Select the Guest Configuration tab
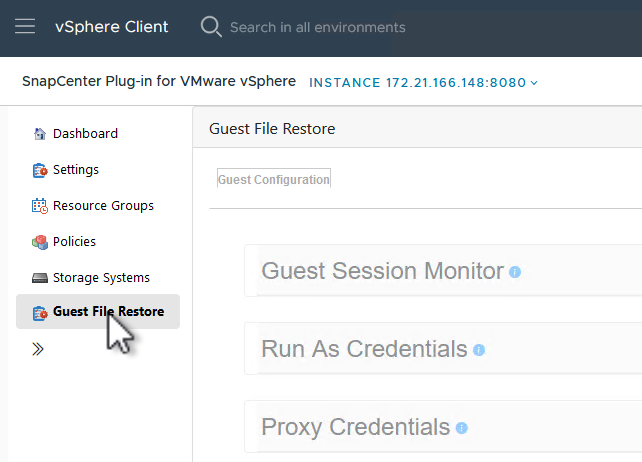The image size is (642, 462). pos(273,180)
